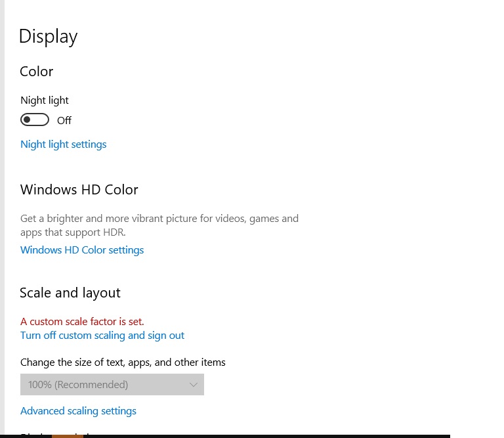The image size is (504, 438).
Task: Turn off custom scaling and sign out
Action: pyautogui.click(x=102, y=336)
